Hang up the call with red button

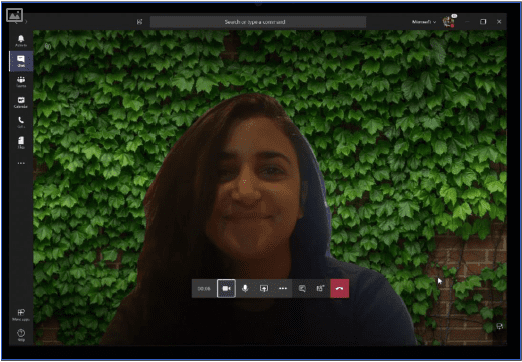[x=340, y=288]
